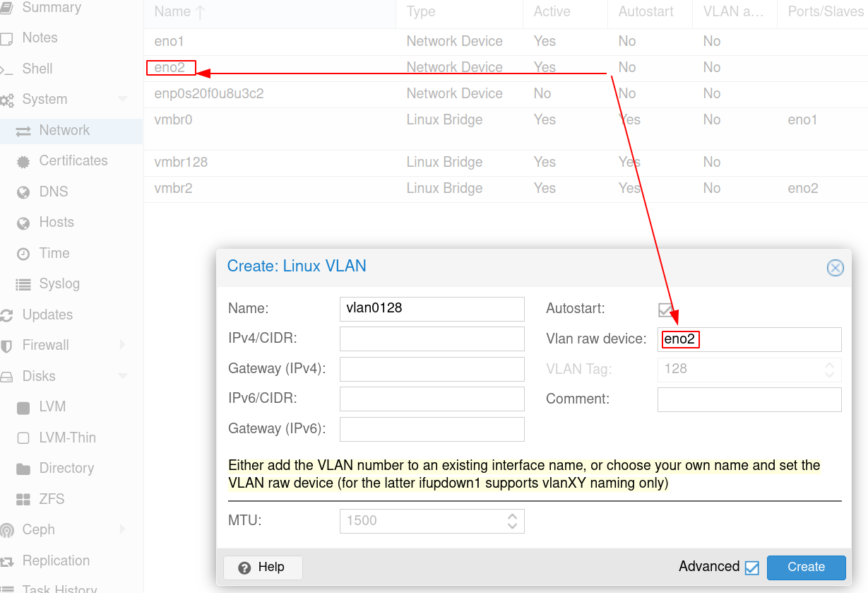Click the DNS globe icon
The height and width of the screenshot is (593, 868).
(x=23, y=192)
